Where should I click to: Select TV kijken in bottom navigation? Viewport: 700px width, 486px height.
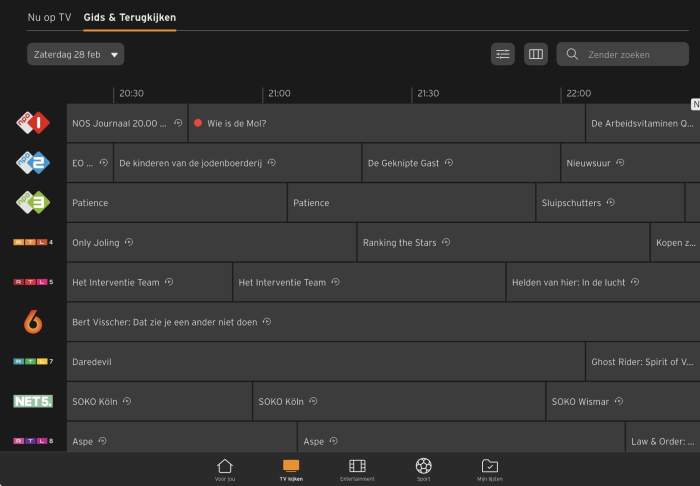[x=291, y=468]
